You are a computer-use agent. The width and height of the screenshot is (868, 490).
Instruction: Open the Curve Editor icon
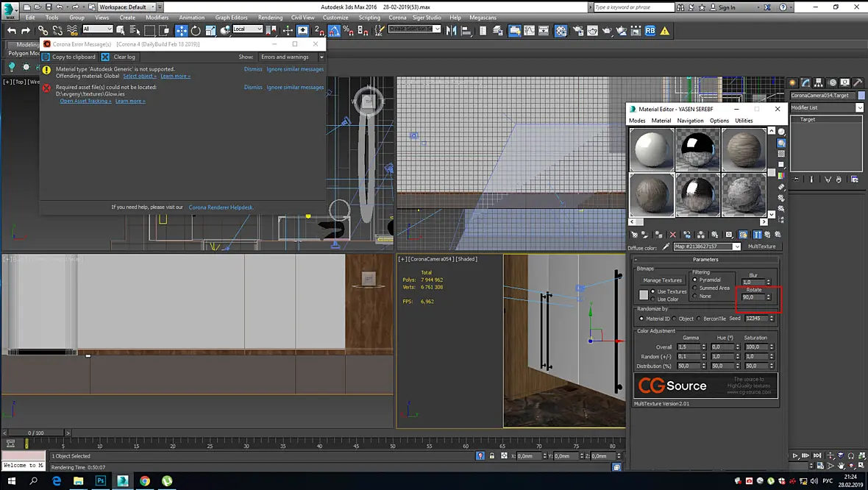click(529, 30)
